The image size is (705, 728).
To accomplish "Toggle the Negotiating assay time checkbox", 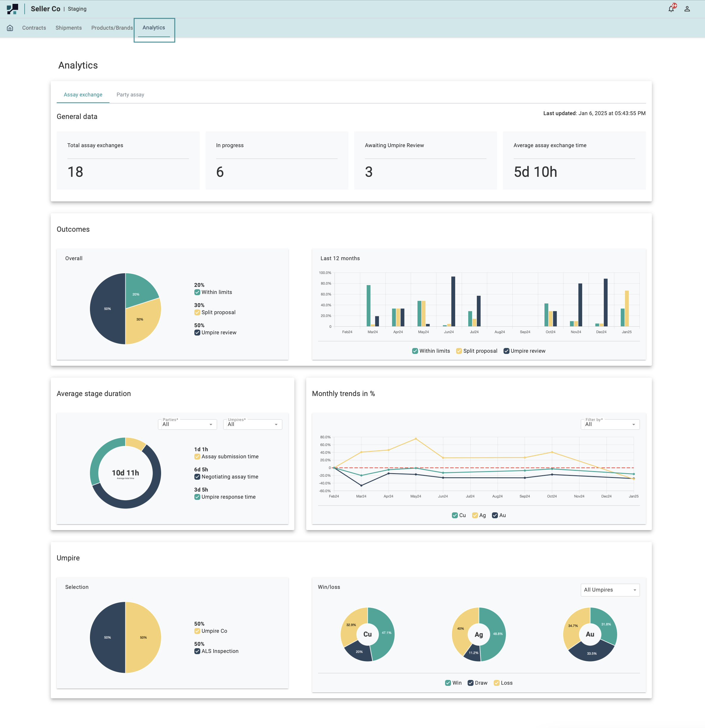I will [197, 476].
